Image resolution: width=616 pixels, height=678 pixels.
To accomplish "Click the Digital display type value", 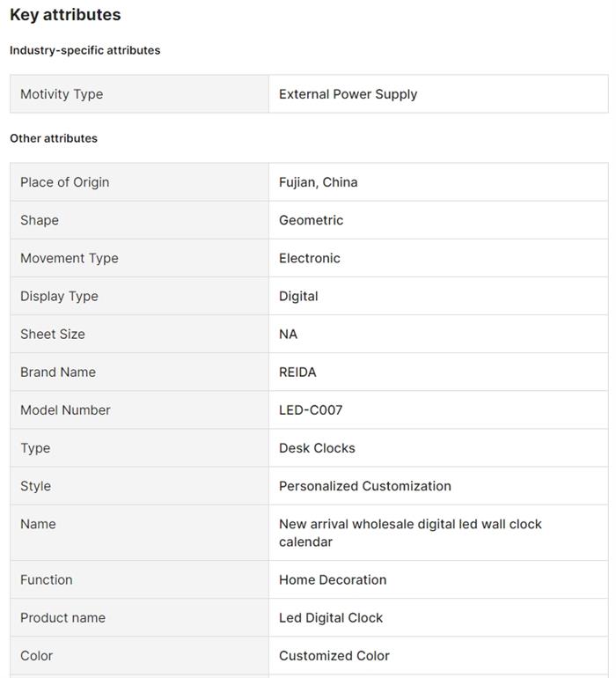I will tap(298, 296).
